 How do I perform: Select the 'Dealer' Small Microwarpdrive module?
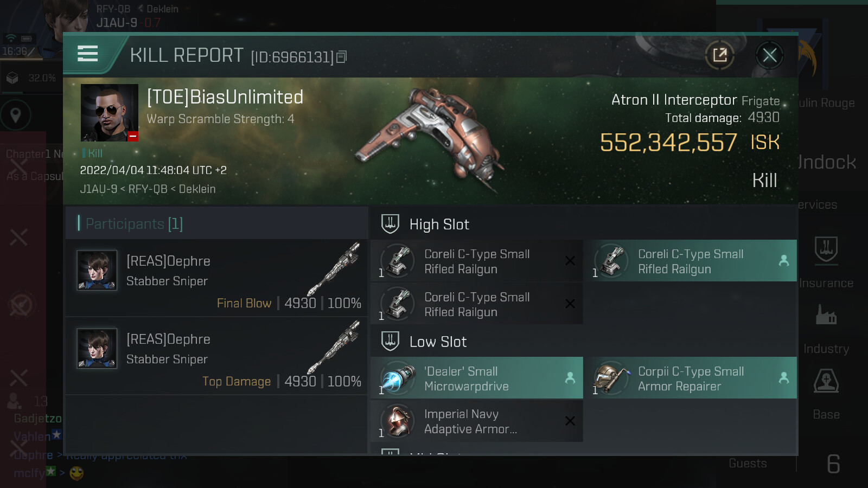(x=476, y=378)
